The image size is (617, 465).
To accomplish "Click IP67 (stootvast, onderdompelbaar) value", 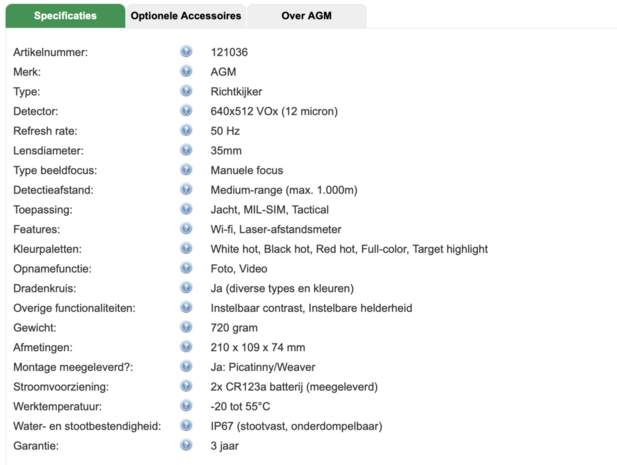I will tap(296, 426).
